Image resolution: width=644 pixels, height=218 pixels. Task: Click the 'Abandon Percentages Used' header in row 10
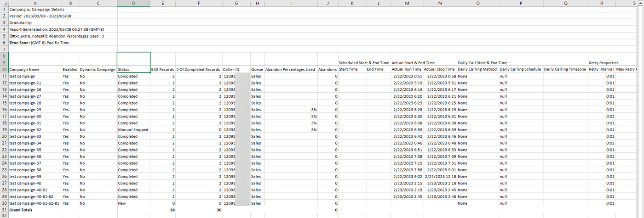[x=291, y=70]
